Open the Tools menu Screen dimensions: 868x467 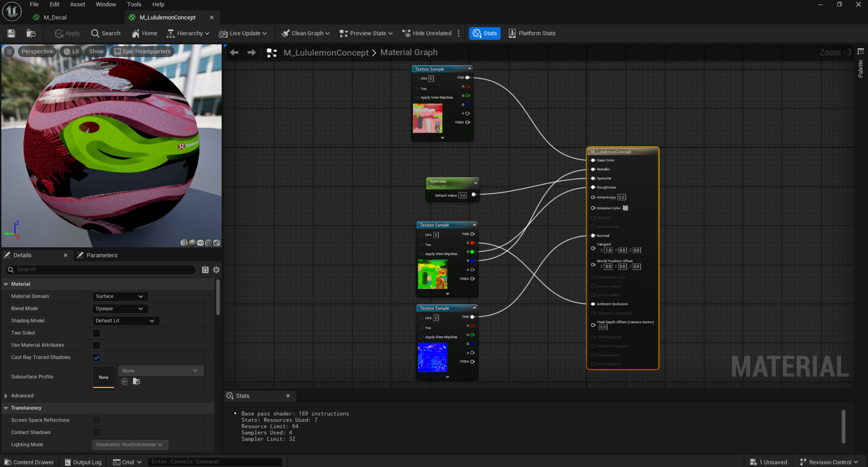pyautogui.click(x=134, y=4)
